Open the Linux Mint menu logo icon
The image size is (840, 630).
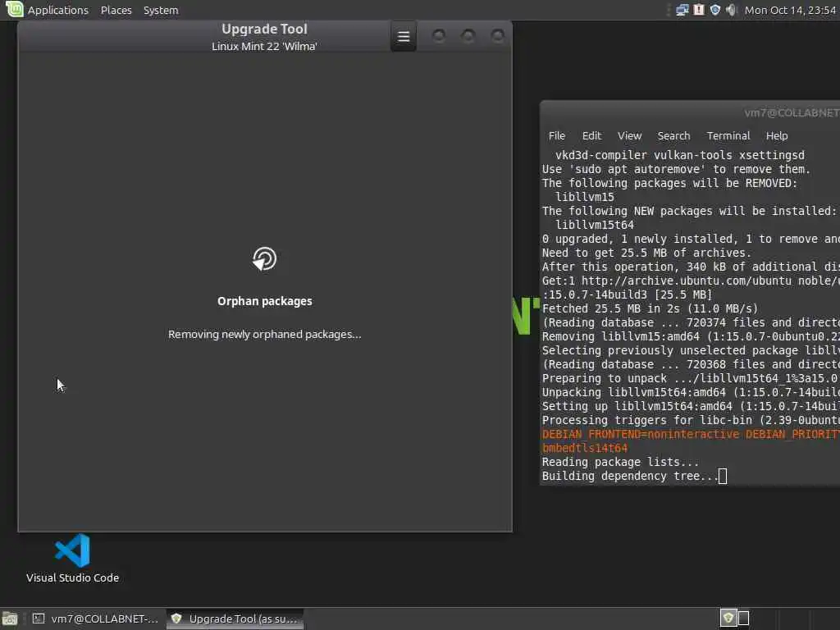tap(15, 9)
